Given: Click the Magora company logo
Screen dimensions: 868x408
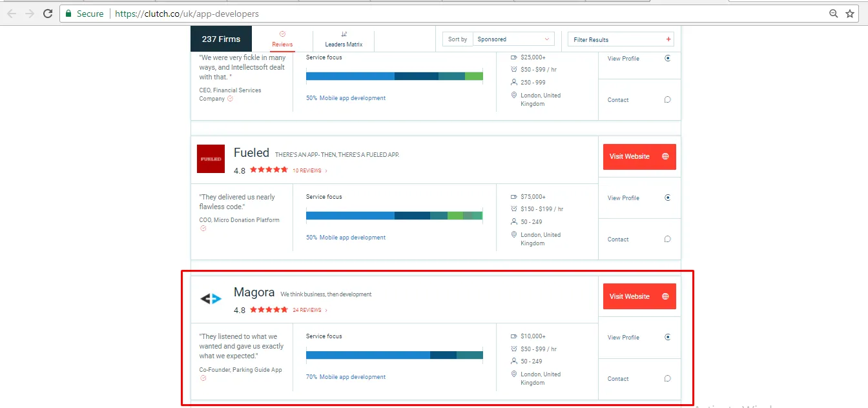Looking at the screenshot, I should pyautogui.click(x=211, y=299).
